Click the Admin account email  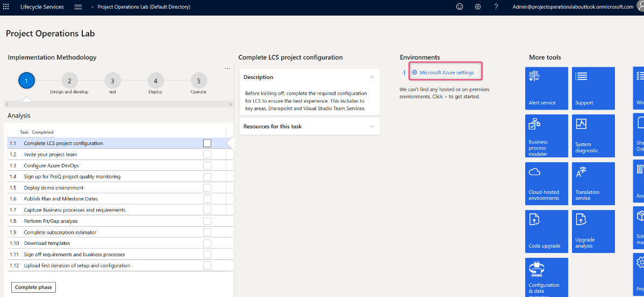click(573, 7)
